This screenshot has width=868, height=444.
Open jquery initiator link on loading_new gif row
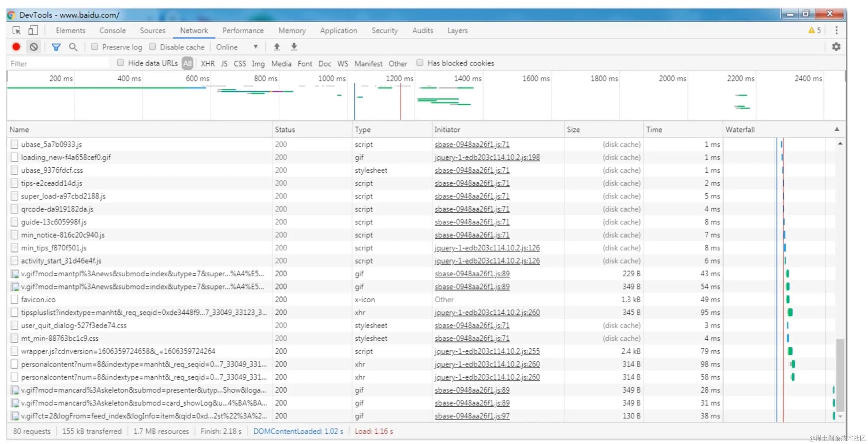(x=487, y=158)
